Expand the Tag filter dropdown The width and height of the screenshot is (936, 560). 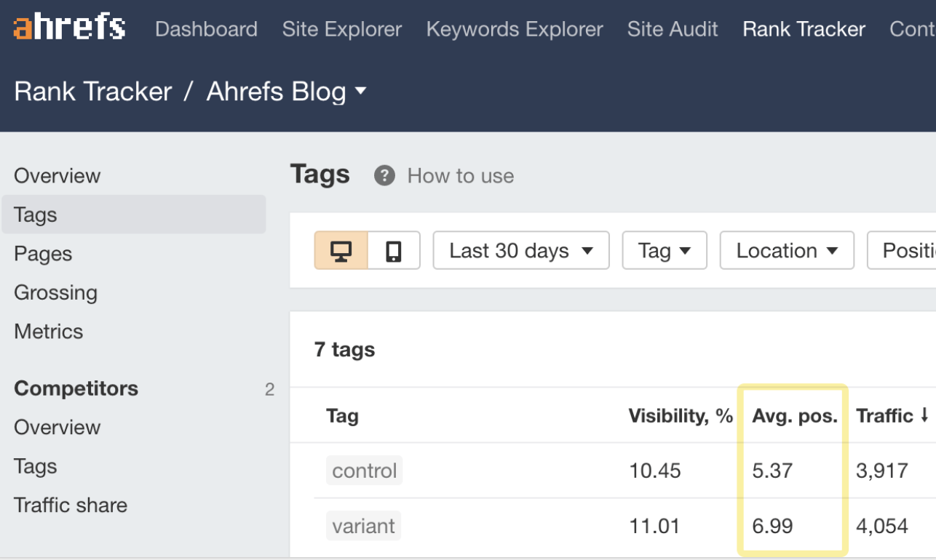click(x=665, y=251)
